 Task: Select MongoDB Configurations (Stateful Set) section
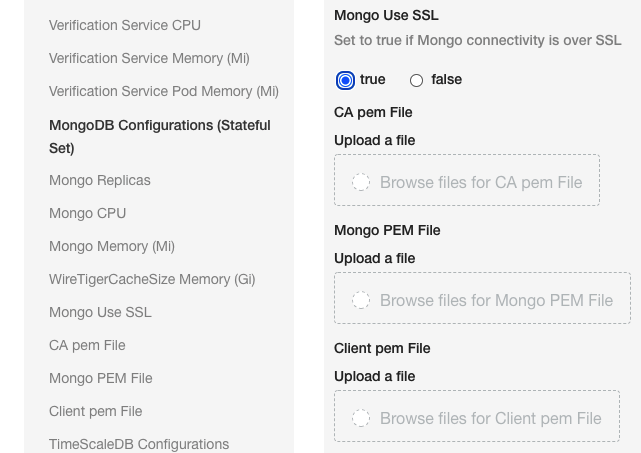pos(160,137)
